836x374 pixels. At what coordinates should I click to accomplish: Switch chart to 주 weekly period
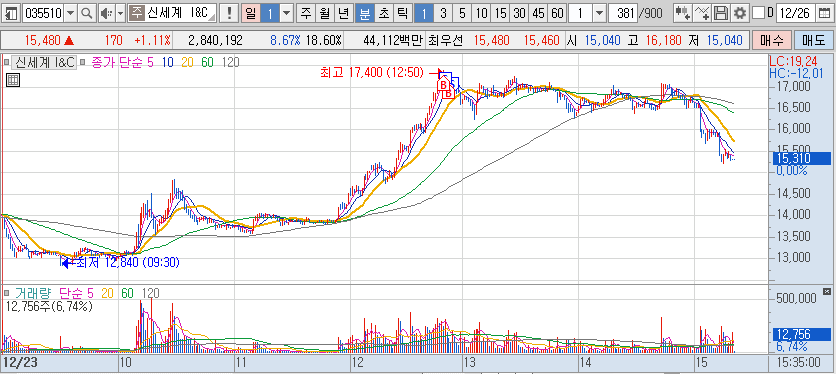[x=306, y=13]
